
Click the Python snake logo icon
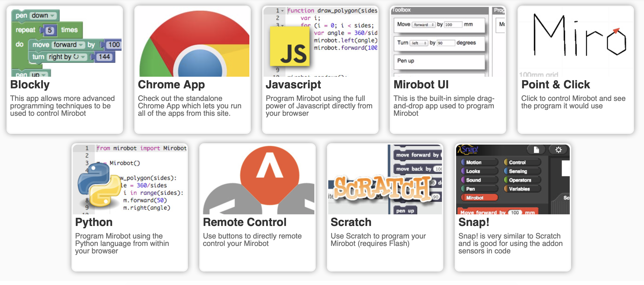99,185
